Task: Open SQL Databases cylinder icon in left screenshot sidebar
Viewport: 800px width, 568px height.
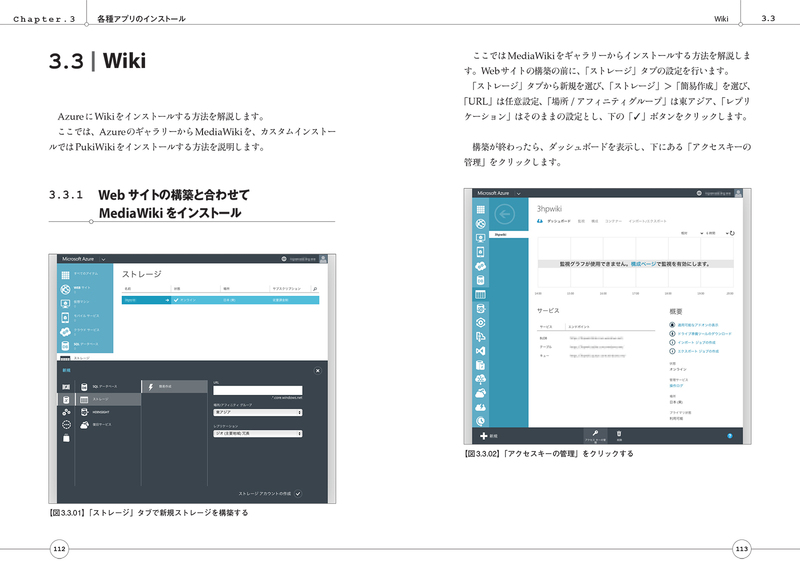Action: pyautogui.click(x=65, y=345)
